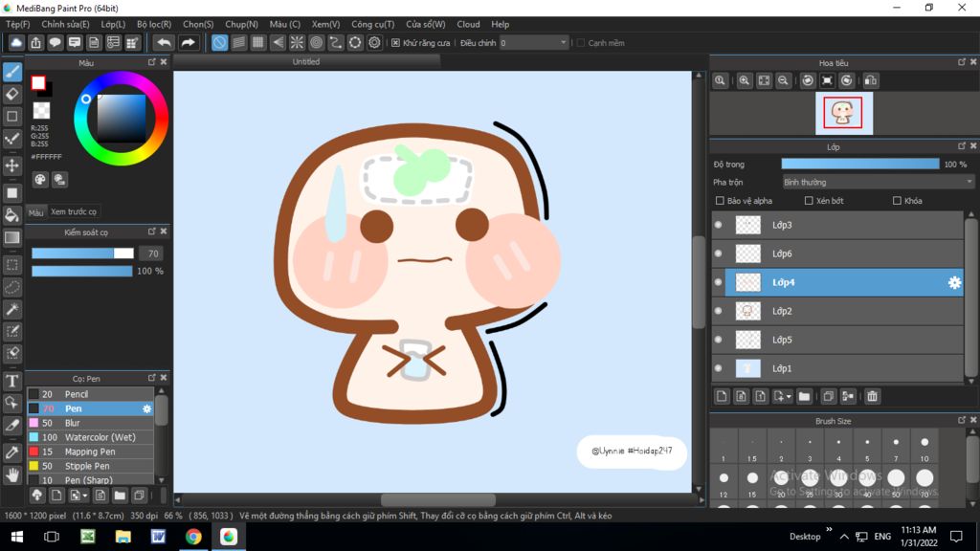The height and width of the screenshot is (551, 980).
Task: Click the cloud icon in top toolbar
Action: tap(16, 42)
